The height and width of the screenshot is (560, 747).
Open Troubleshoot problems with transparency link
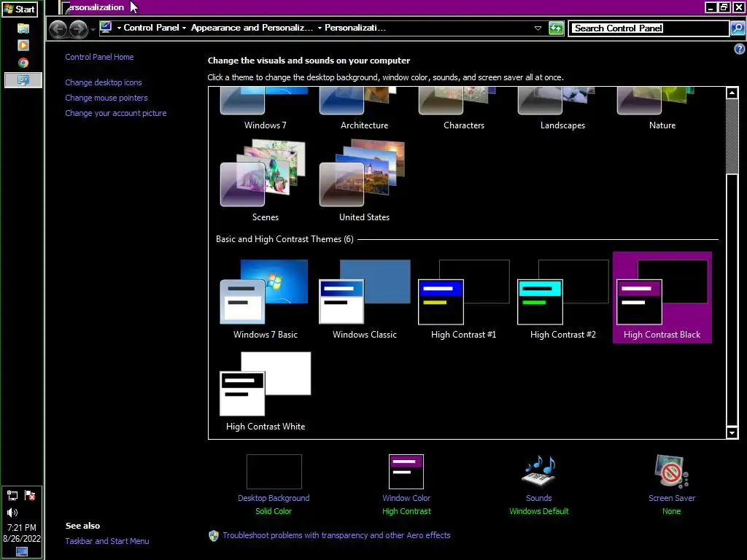tap(336, 535)
